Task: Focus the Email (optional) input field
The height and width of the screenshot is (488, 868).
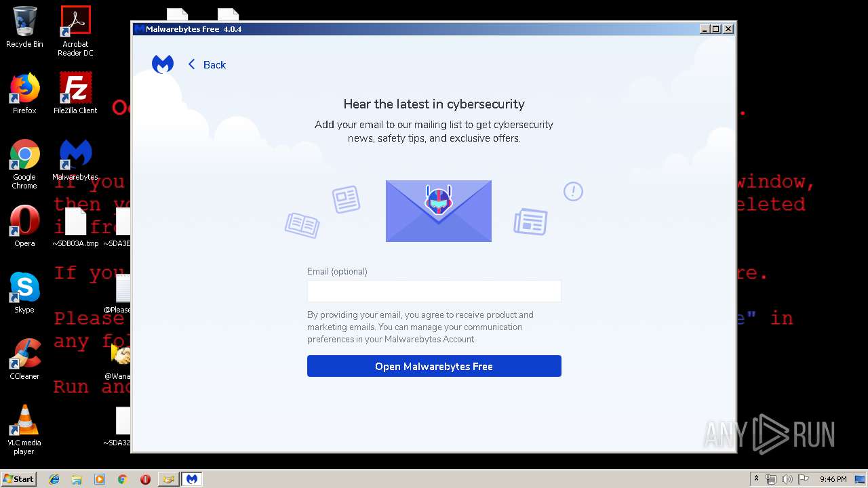Action: [x=434, y=291]
